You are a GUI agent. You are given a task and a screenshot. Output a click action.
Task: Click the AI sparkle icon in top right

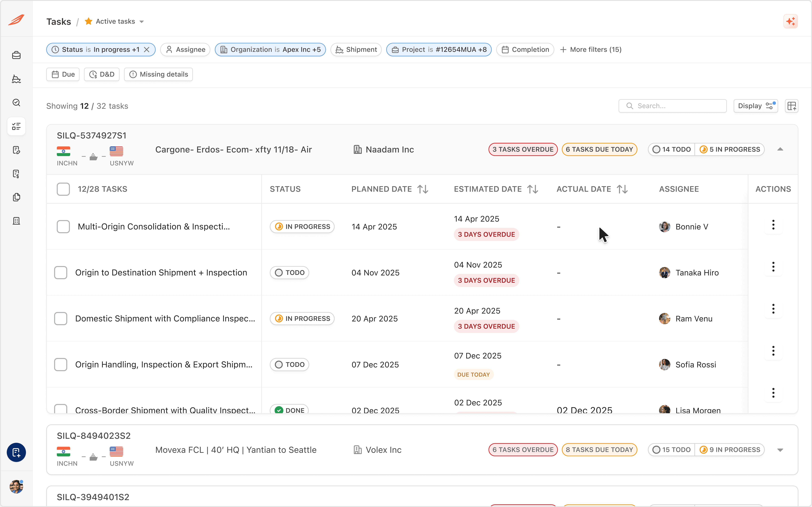(791, 21)
